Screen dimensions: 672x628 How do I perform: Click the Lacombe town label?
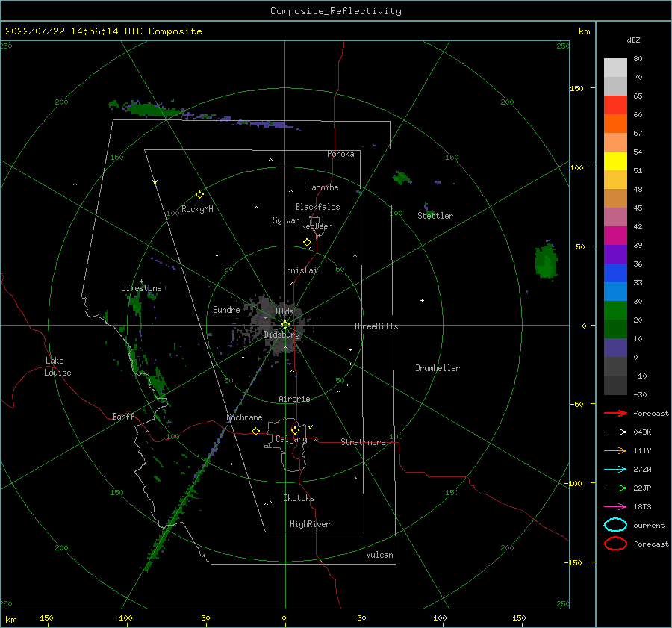tap(323, 187)
